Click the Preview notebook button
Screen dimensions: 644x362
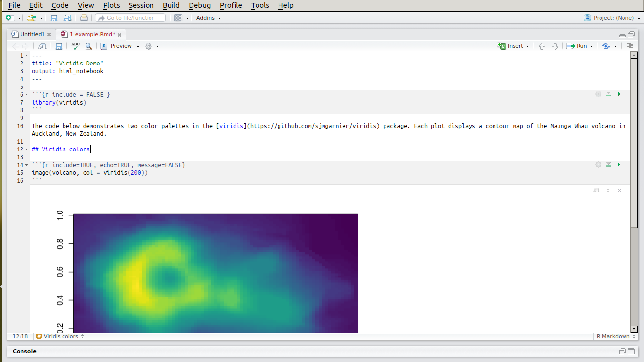tap(116, 46)
